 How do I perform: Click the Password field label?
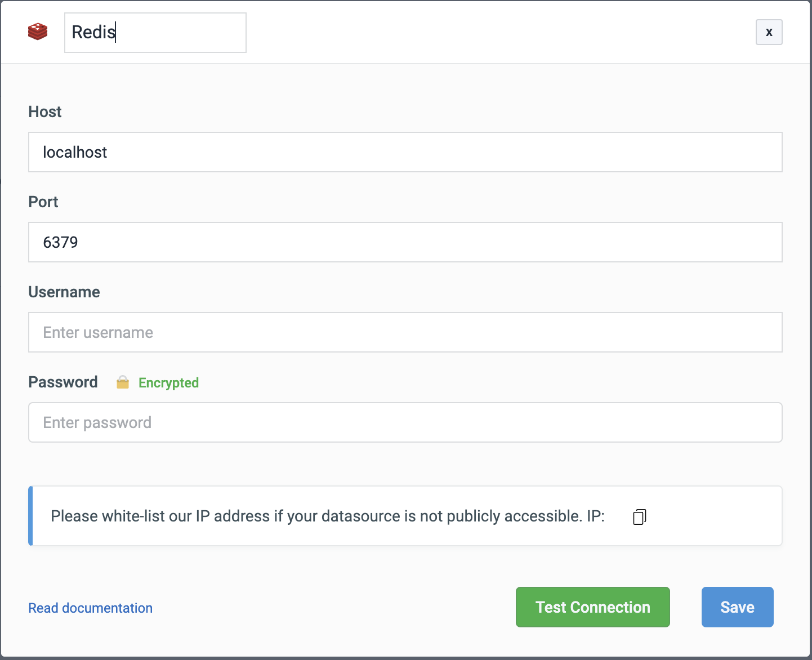pyautogui.click(x=63, y=382)
